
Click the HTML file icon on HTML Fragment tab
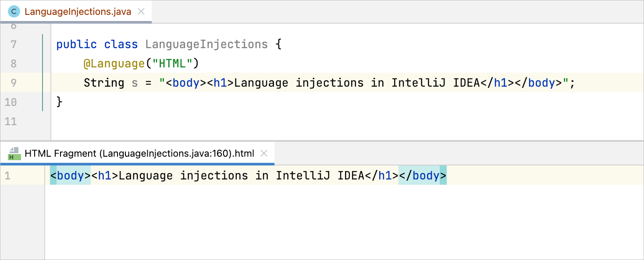pyautogui.click(x=14, y=154)
